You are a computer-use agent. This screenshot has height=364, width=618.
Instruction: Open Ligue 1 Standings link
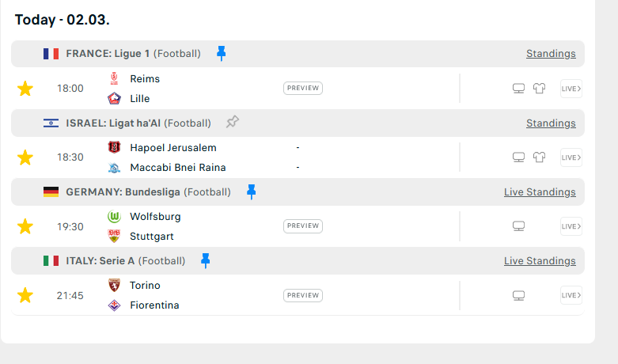(551, 54)
